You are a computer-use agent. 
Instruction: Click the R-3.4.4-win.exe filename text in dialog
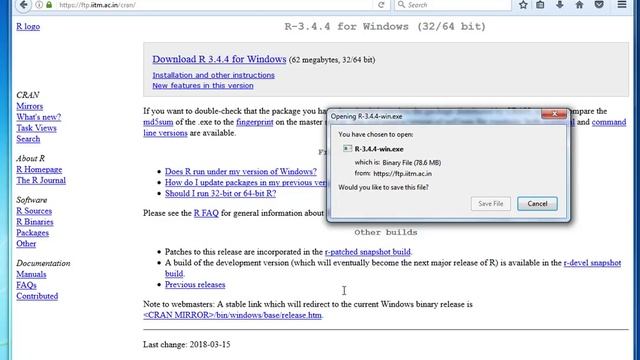(x=379, y=149)
